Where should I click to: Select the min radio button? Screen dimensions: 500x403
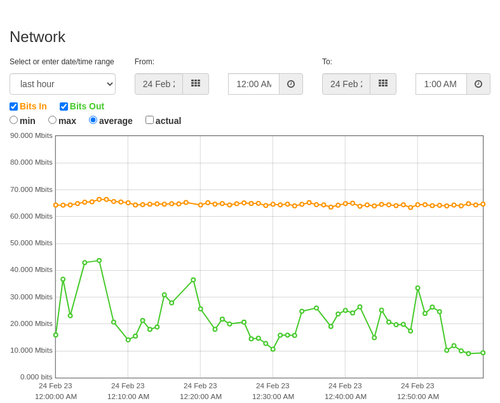pos(14,120)
